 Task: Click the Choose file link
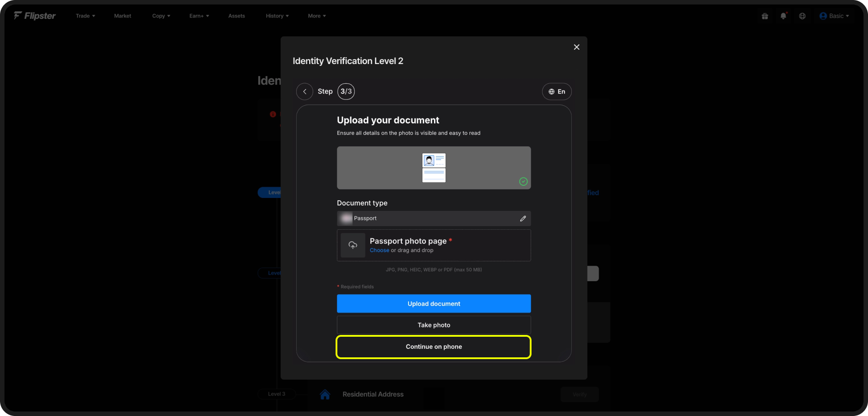coord(379,250)
